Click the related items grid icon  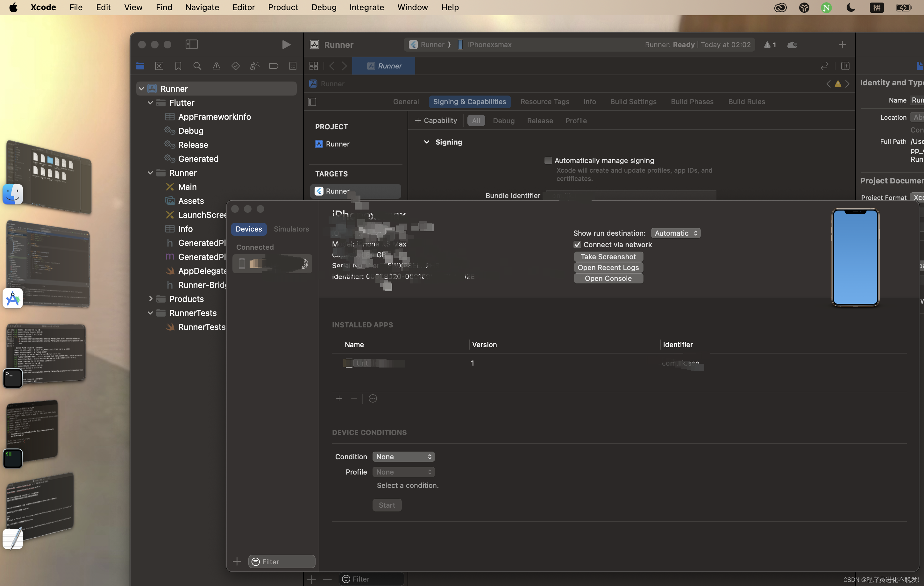(314, 66)
